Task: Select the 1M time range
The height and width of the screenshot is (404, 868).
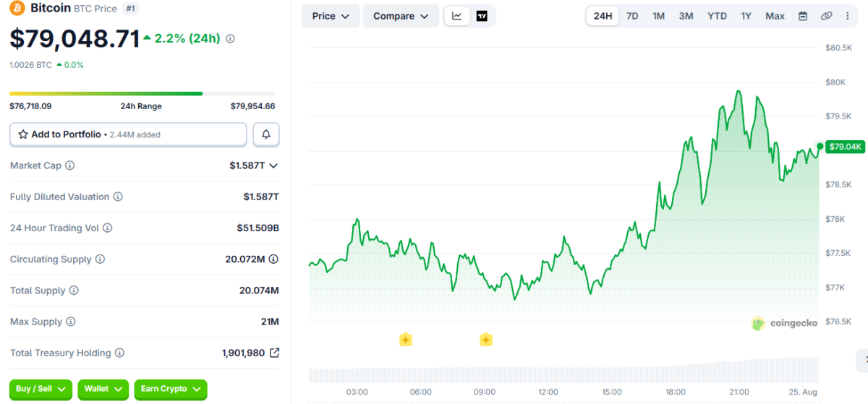Action: (x=658, y=16)
